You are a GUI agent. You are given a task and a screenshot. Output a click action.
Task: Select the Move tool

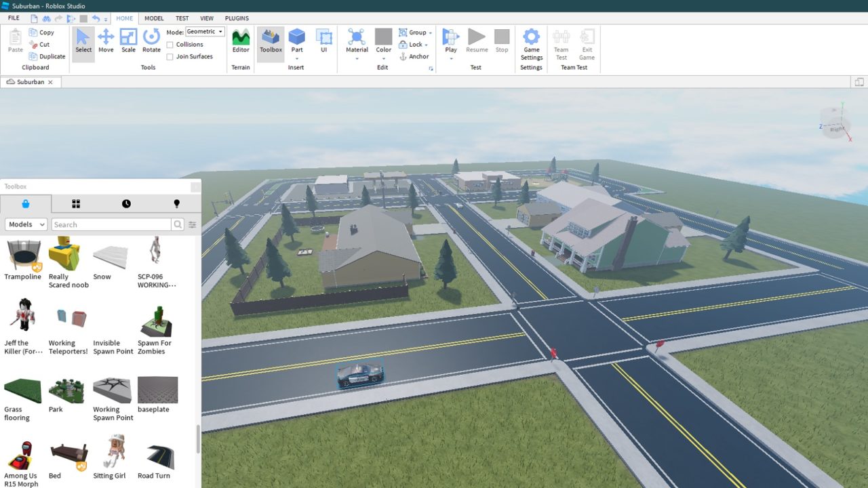pyautogui.click(x=106, y=41)
